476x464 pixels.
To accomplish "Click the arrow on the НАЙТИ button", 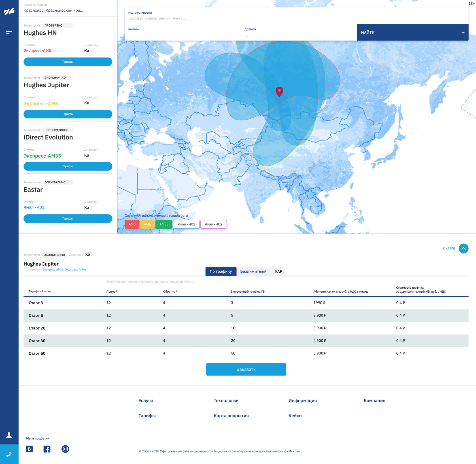I will [x=463, y=33].
